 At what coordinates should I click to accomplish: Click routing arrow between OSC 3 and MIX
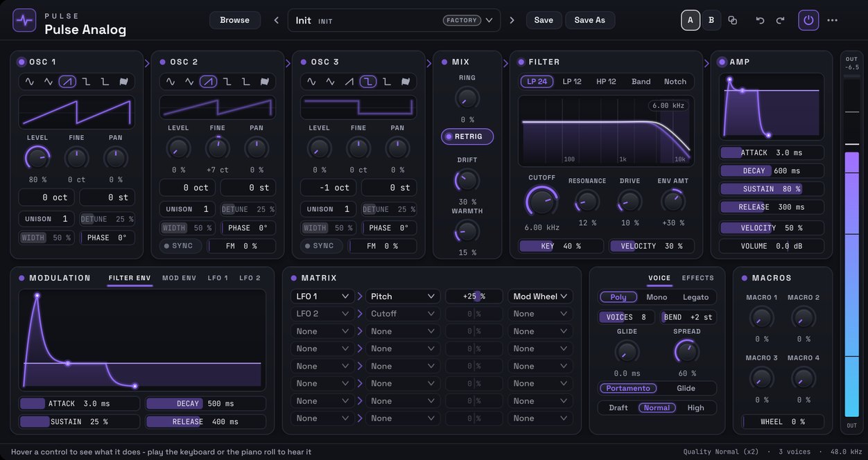(428, 64)
